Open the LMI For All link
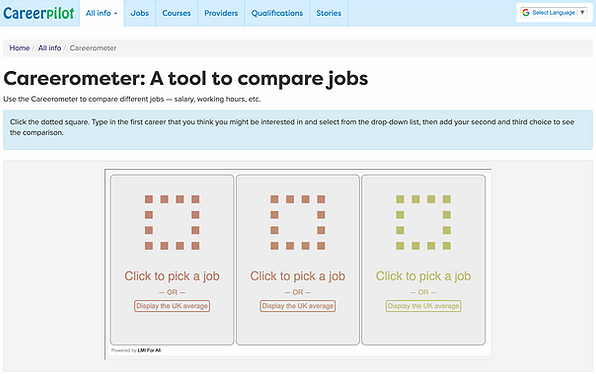 149,350
